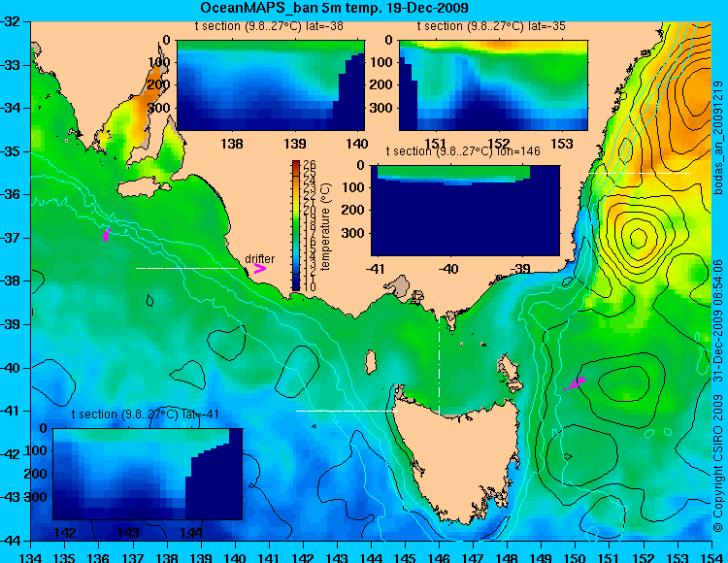Click the "142" longitude tick of lat=-41 inset

click(x=65, y=532)
